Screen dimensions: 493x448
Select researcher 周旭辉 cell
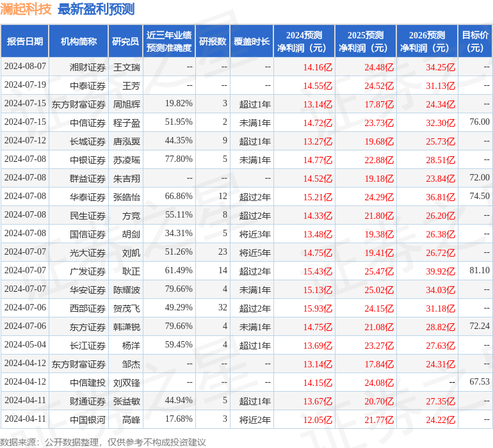click(127, 104)
